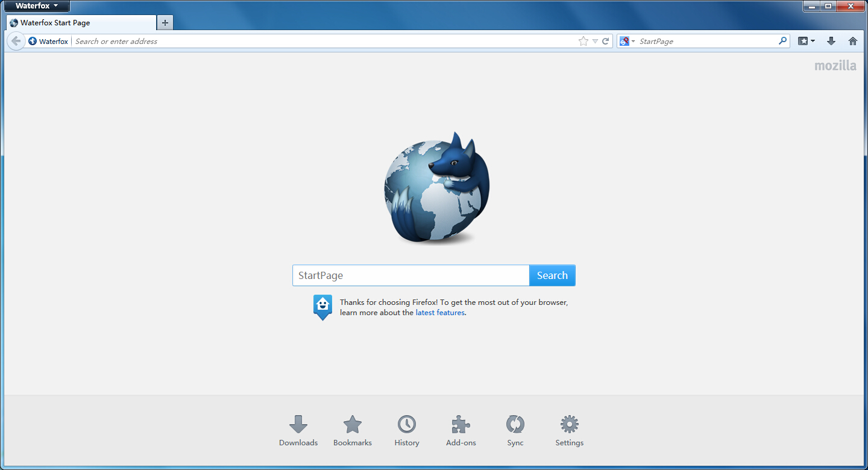The image size is (868, 470).
Task: Click the blue snippet house icon
Action: [322, 307]
